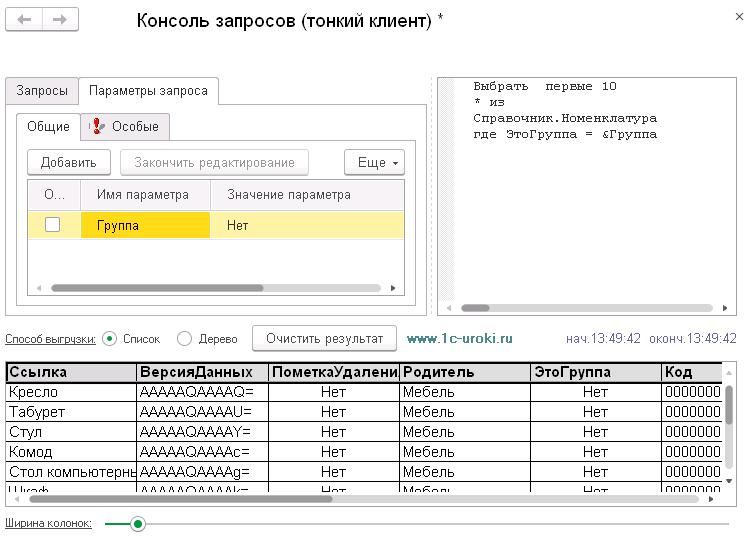This screenshot has height=541, width=750.
Task: Click left arrow of parameters table scrollbar
Action: click(39, 288)
